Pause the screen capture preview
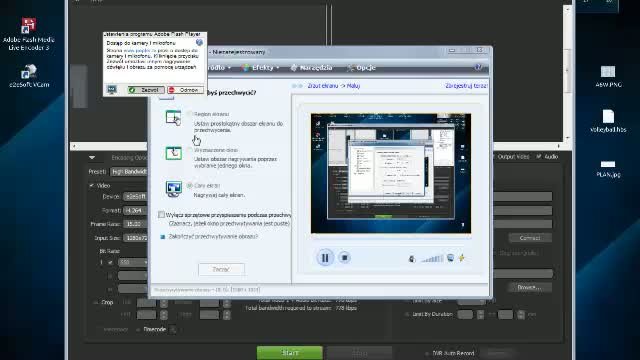Image resolution: width=640 pixels, height=360 pixels. (325, 258)
